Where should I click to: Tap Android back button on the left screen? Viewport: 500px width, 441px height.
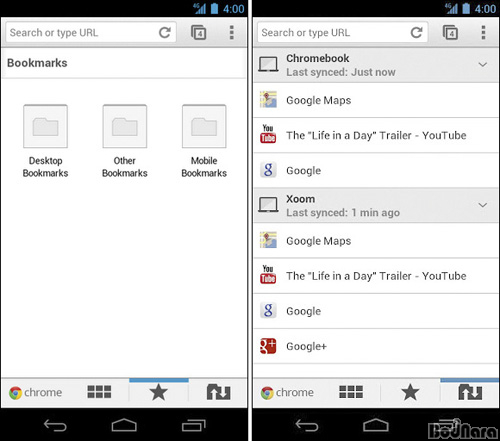[55, 425]
